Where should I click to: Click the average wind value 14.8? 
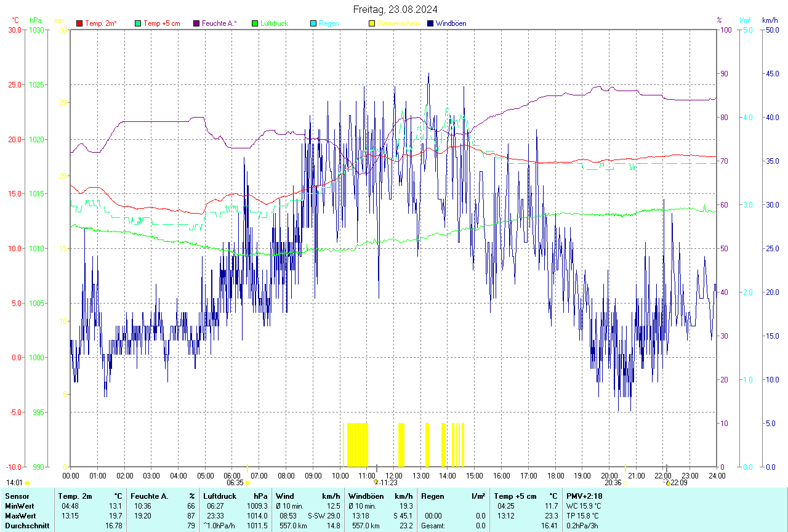334,526
